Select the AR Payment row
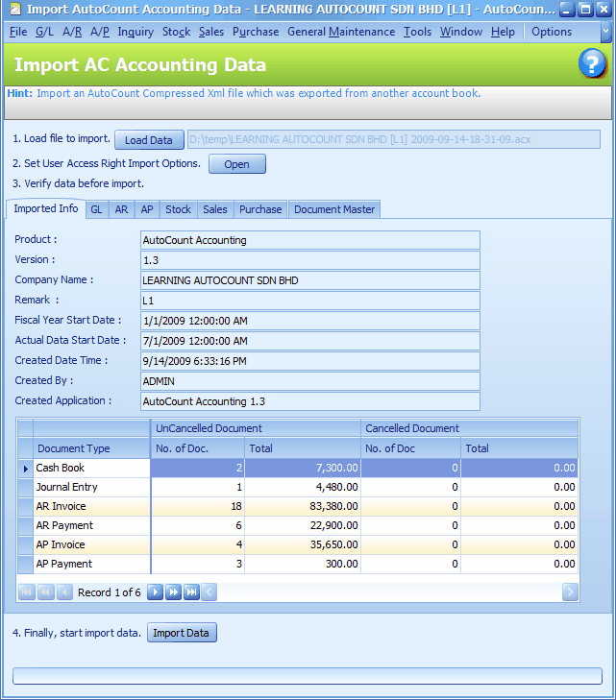The width and height of the screenshot is (616, 700). click(298, 526)
